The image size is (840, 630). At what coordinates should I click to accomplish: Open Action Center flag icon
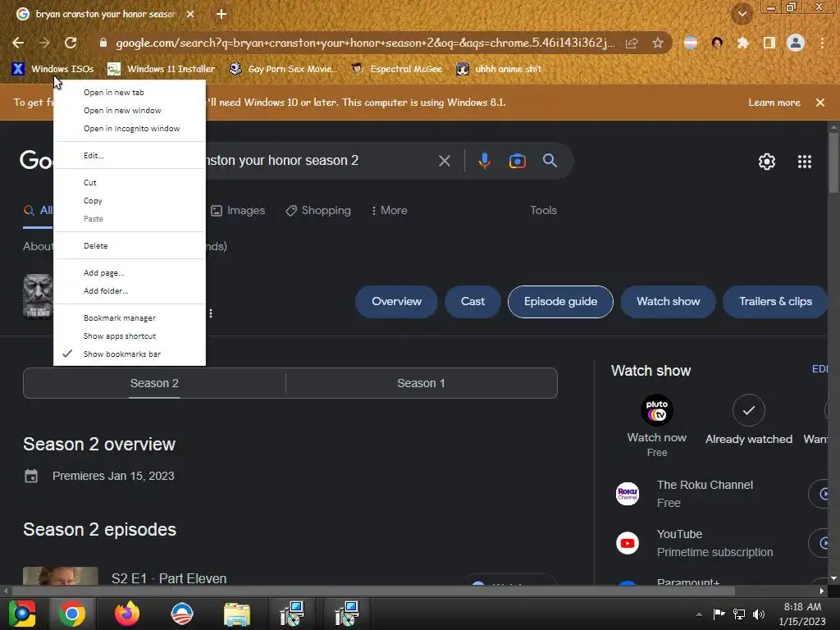click(719, 614)
